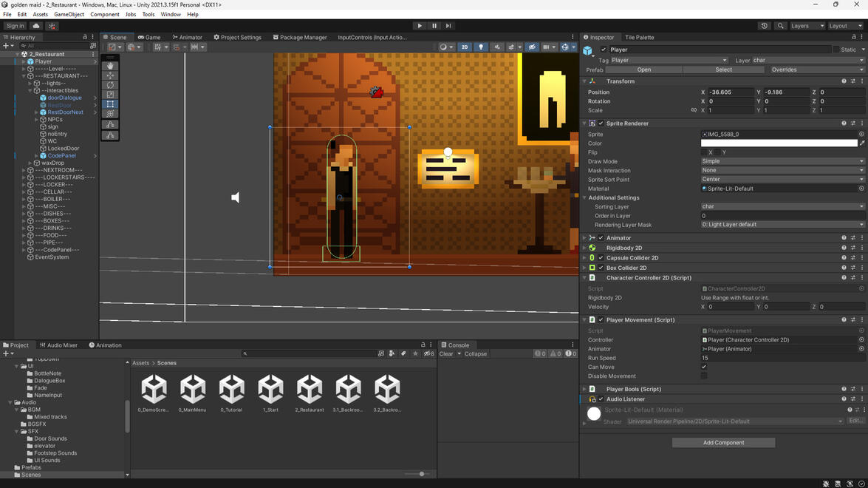Open Undo History from top toolbar
The image size is (868, 488).
pyautogui.click(x=764, y=26)
